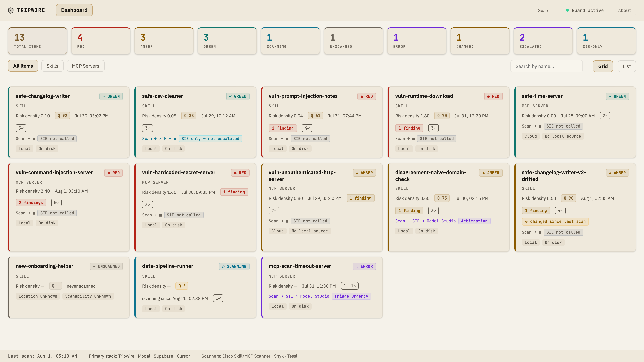
Task: Click the Q 92 quality badge
Action: [x=62, y=116]
